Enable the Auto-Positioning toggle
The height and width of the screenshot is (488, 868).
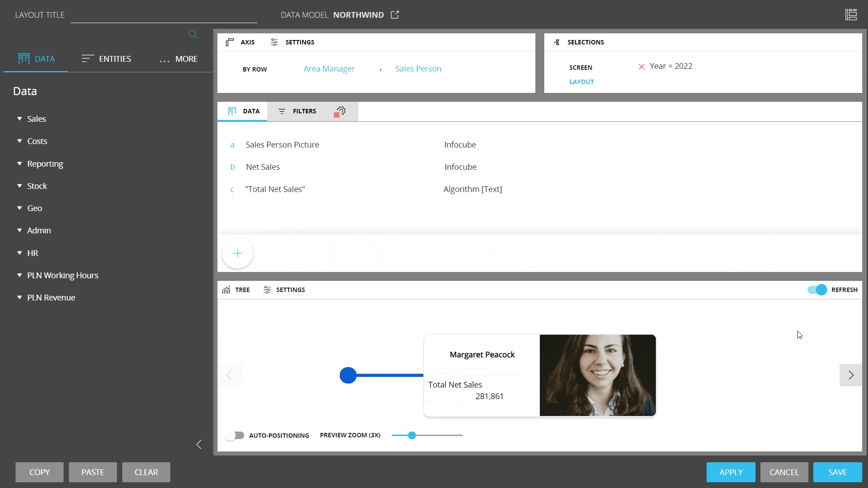(x=235, y=436)
